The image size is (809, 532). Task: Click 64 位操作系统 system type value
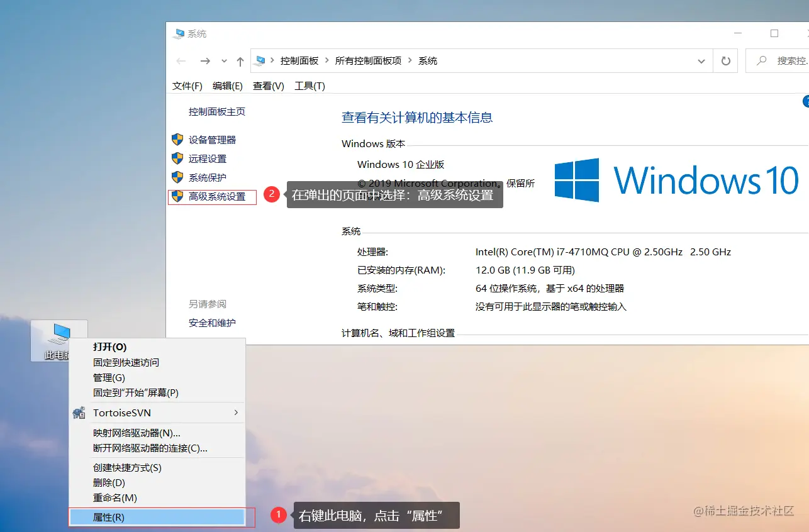(x=550, y=289)
